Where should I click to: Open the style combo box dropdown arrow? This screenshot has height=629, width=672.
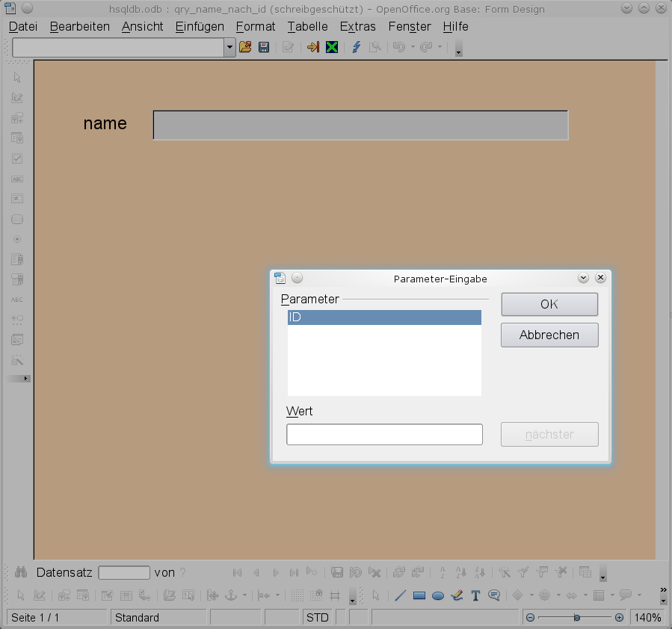[x=229, y=47]
